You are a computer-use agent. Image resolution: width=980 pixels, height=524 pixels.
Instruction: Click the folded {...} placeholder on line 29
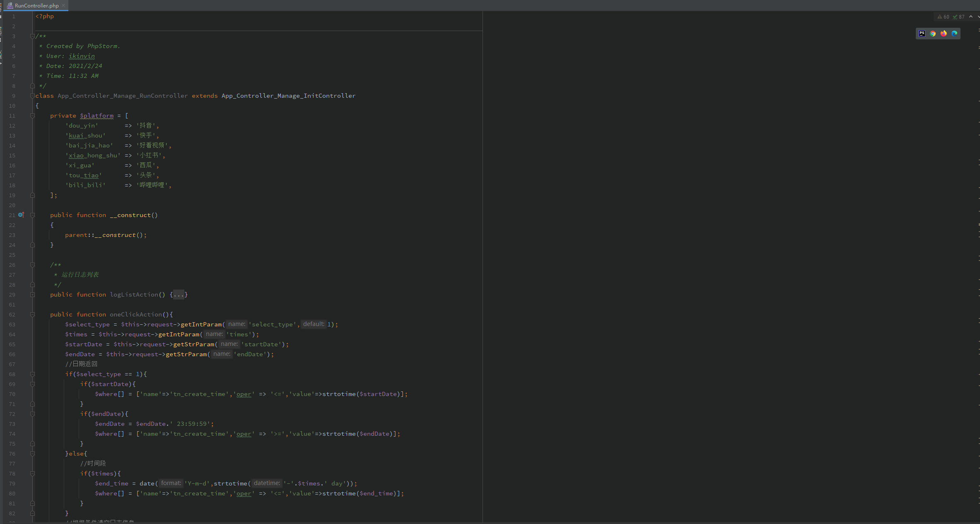[x=179, y=295]
